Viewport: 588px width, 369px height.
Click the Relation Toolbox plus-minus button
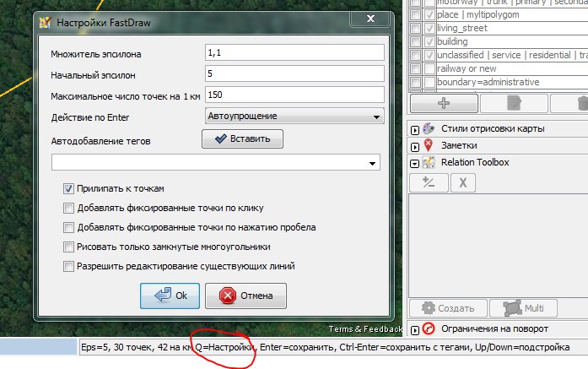(429, 182)
